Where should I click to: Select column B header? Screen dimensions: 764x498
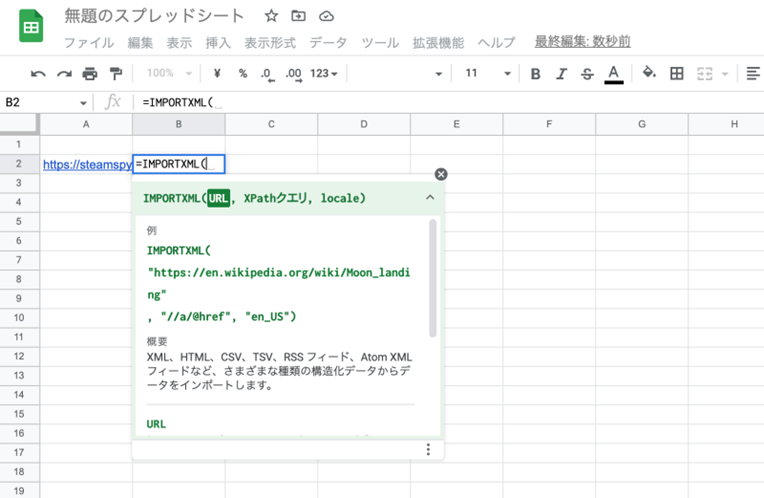(x=178, y=124)
